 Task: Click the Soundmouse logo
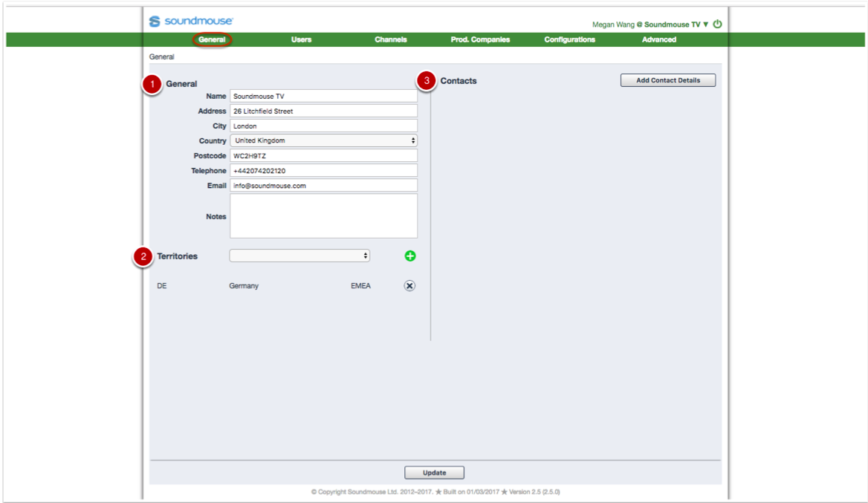click(191, 21)
